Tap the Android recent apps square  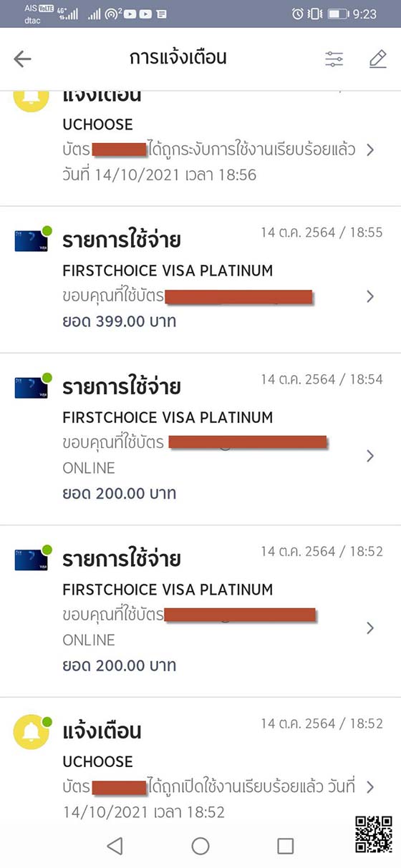[x=286, y=846]
